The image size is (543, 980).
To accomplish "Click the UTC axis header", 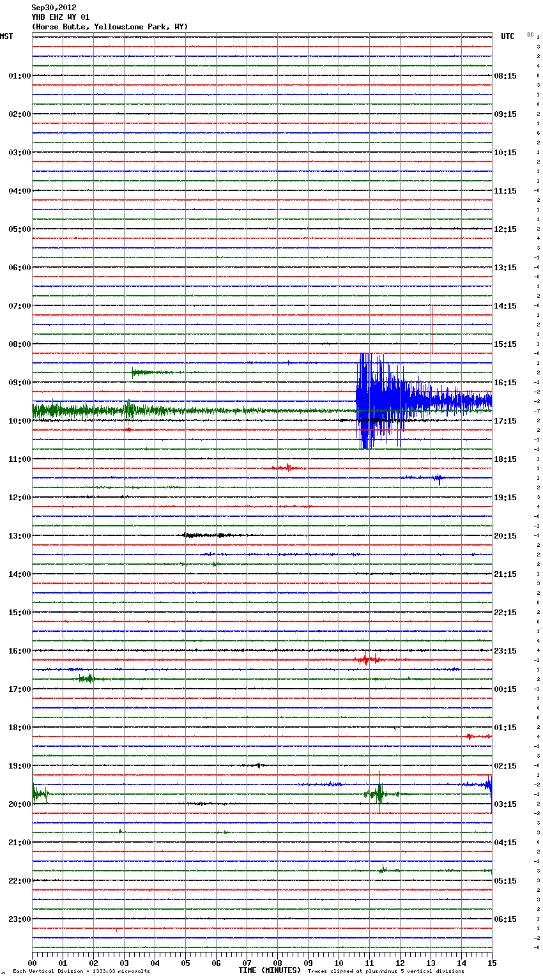I will [x=508, y=36].
